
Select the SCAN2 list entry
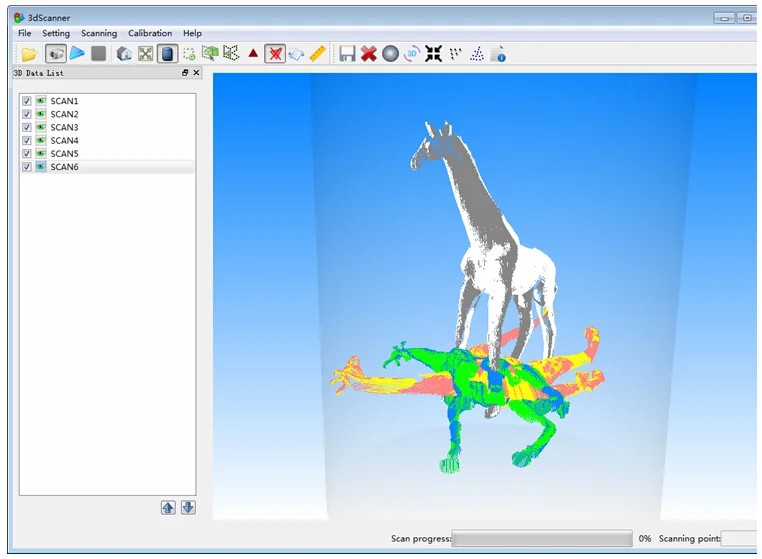(64, 114)
